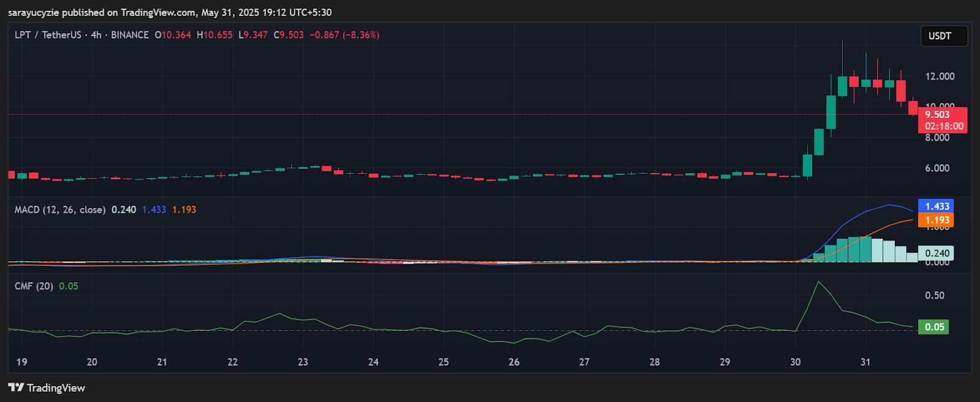Image resolution: width=980 pixels, height=402 pixels.
Task: Click the high value H10.655 in header
Action: click(x=214, y=35)
